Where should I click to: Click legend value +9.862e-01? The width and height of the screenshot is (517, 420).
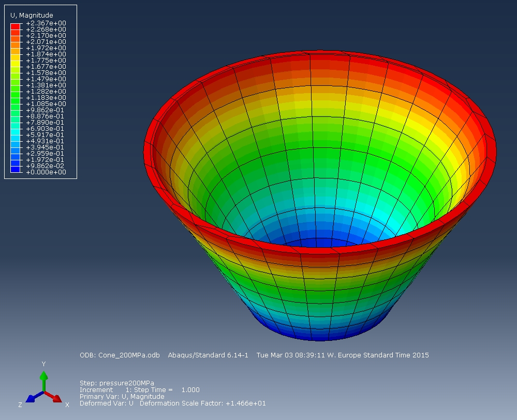45,110
